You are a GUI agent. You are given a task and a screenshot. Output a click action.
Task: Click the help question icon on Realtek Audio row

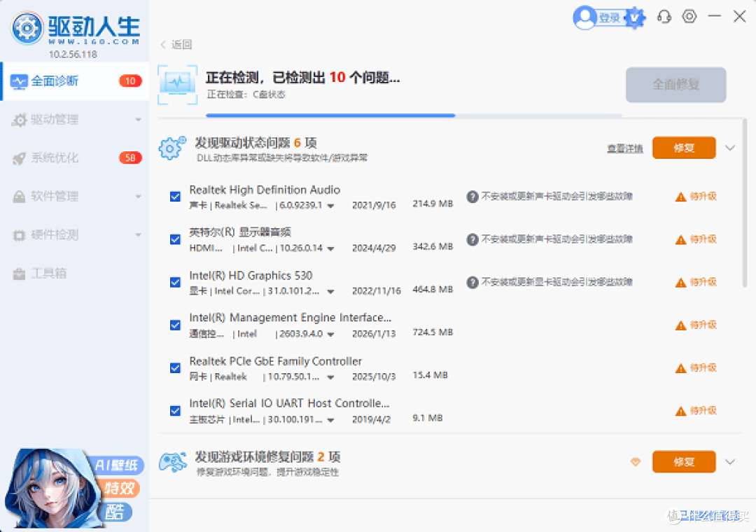tap(472, 196)
